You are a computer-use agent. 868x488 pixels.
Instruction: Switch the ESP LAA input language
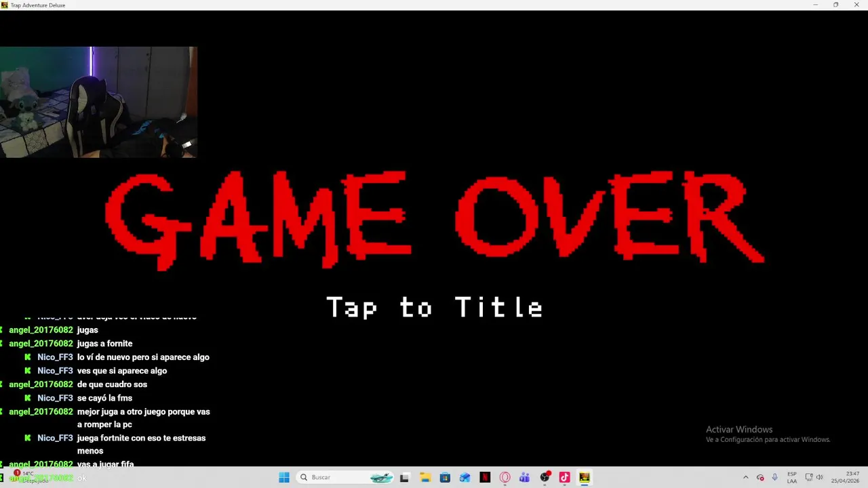tap(792, 477)
